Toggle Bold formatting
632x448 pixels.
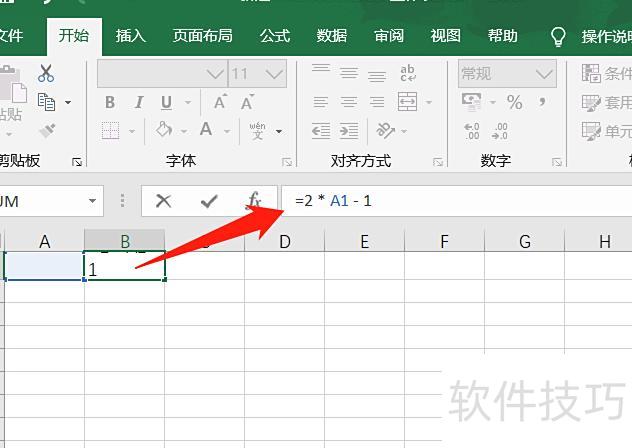click(x=110, y=102)
